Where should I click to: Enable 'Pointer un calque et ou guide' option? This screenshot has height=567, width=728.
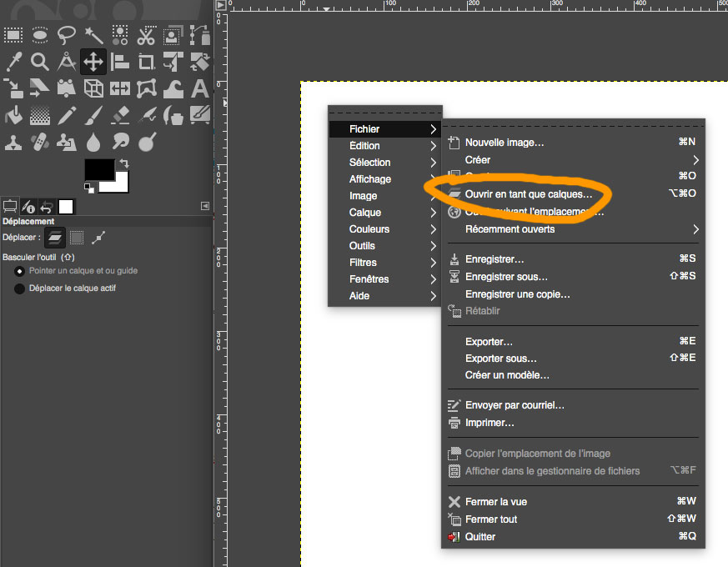click(19, 271)
